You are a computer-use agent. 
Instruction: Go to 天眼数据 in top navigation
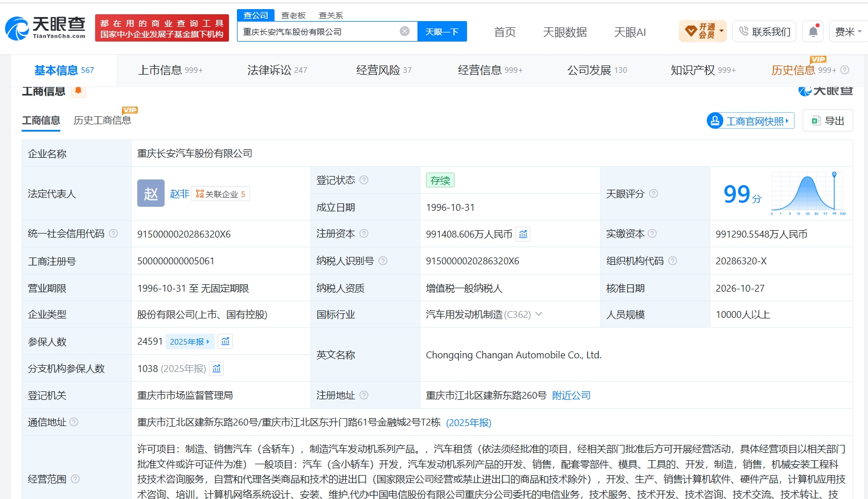[565, 32]
